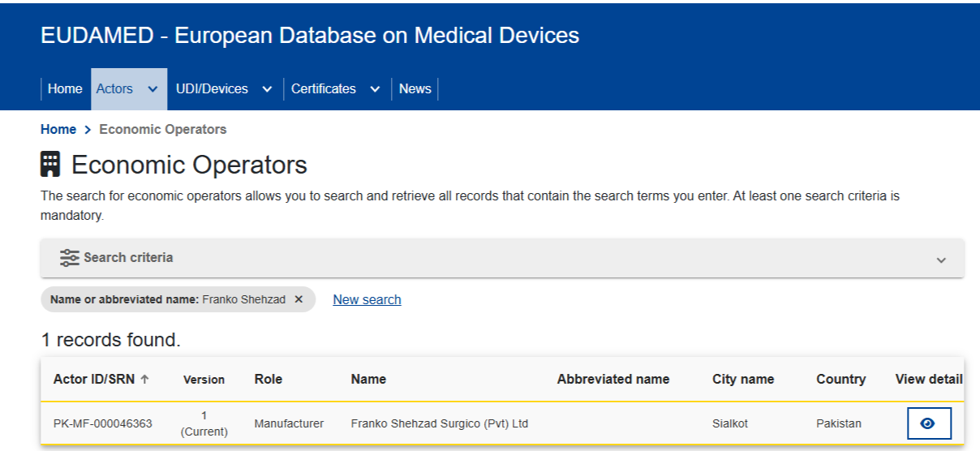Click the Manufacturer role cell
Screen dimensions: 980x451
point(289,423)
